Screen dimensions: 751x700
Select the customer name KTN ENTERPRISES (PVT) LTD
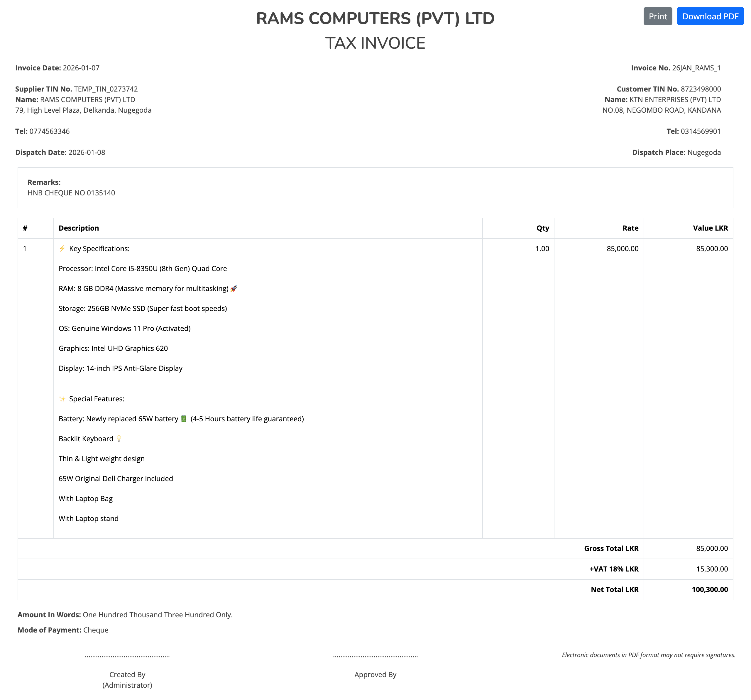pyautogui.click(x=675, y=99)
